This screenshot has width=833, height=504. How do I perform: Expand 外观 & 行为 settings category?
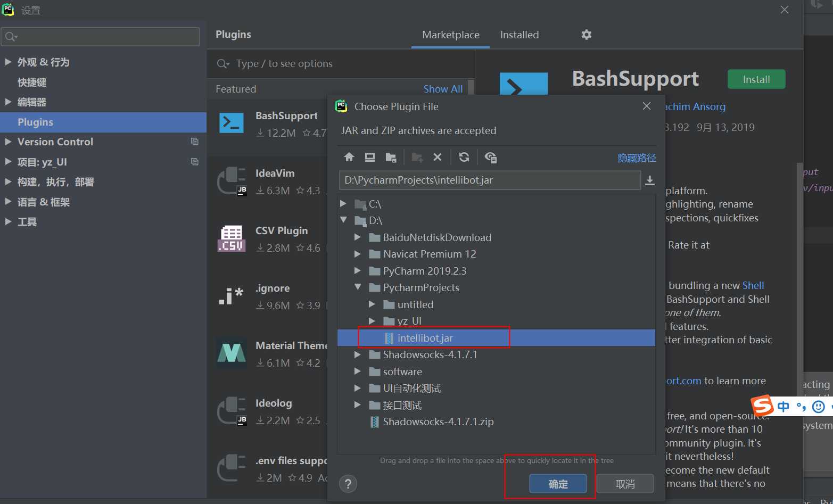pyautogui.click(x=8, y=62)
